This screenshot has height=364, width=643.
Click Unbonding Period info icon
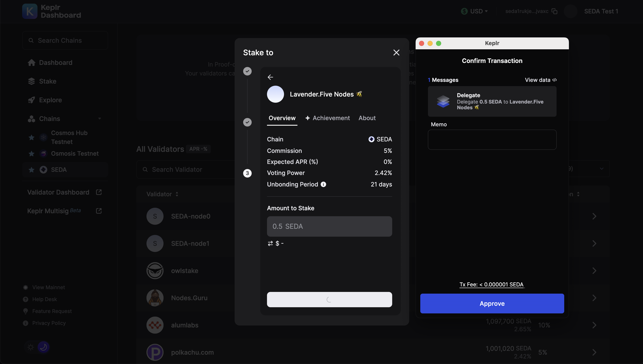coord(323,184)
